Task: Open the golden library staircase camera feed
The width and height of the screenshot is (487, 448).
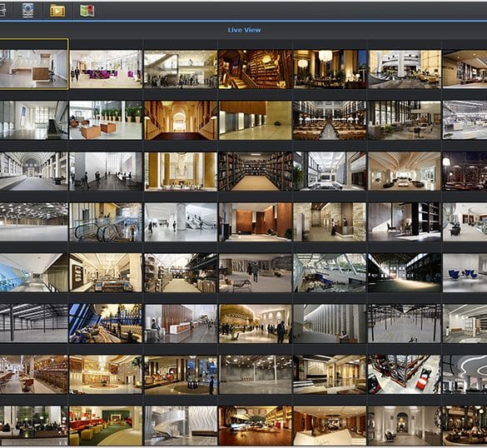Action: (x=256, y=69)
